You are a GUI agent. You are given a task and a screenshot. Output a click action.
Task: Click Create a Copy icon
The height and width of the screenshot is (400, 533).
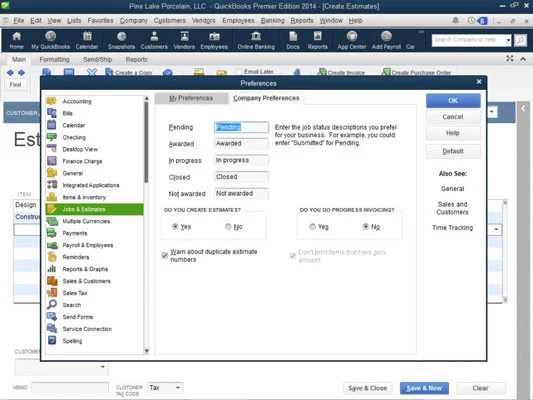tap(128, 72)
